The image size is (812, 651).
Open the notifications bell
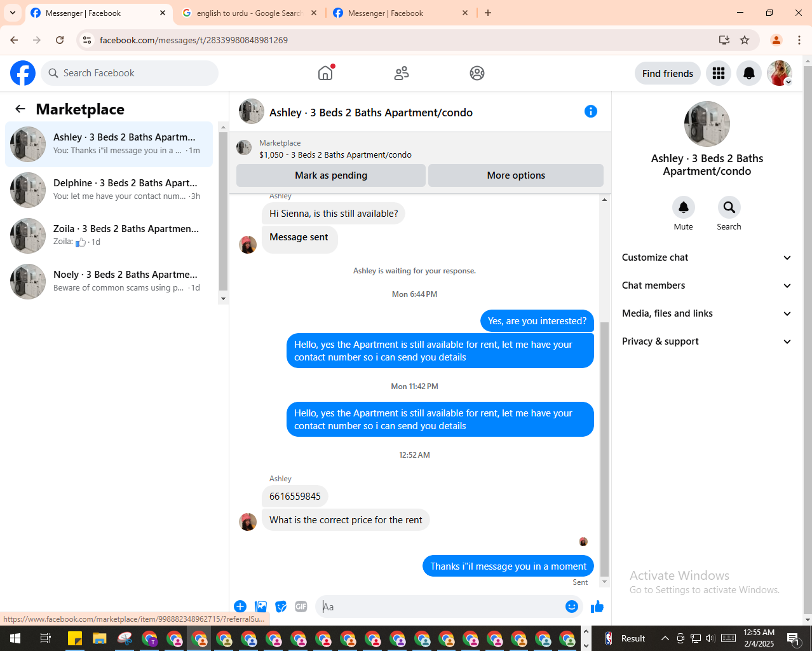click(x=749, y=73)
